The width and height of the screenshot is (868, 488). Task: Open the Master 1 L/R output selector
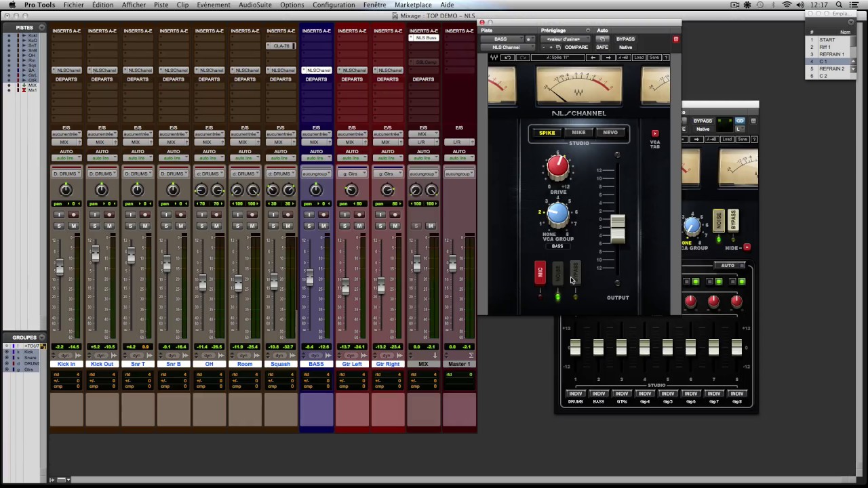coord(459,142)
